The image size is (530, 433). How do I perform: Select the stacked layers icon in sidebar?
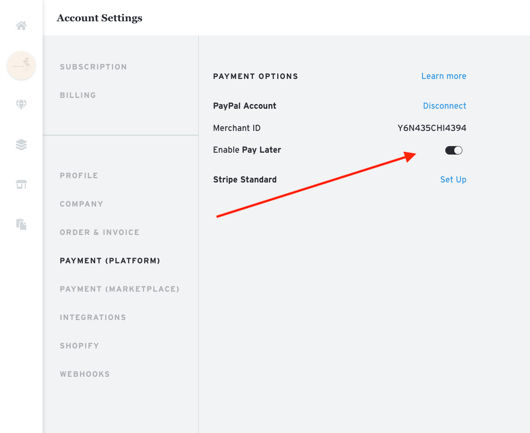pyautogui.click(x=21, y=145)
